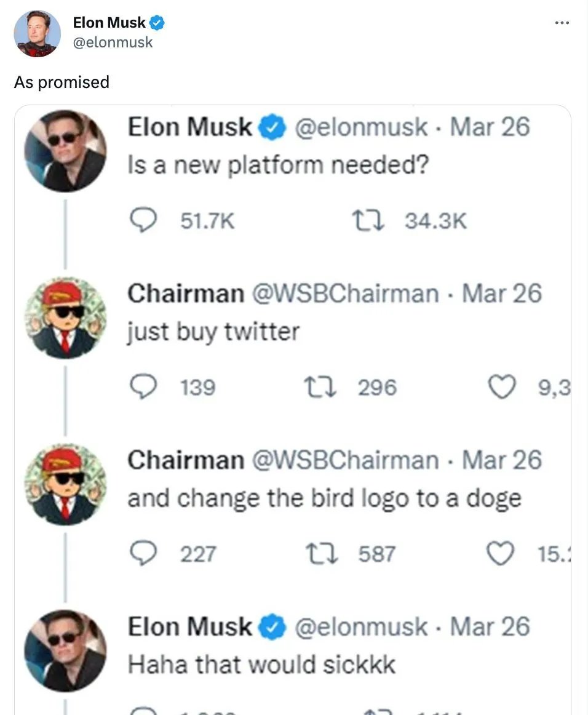Click the top Elon Musk profile avatar
The width and height of the screenshot is (588, 715).
(x=37, y=34)
